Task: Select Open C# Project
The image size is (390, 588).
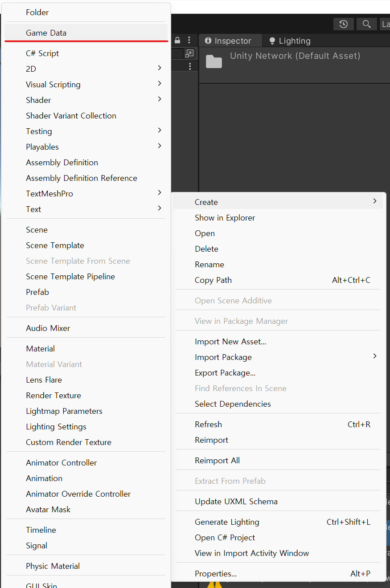Action: click(x=278, y=538)
